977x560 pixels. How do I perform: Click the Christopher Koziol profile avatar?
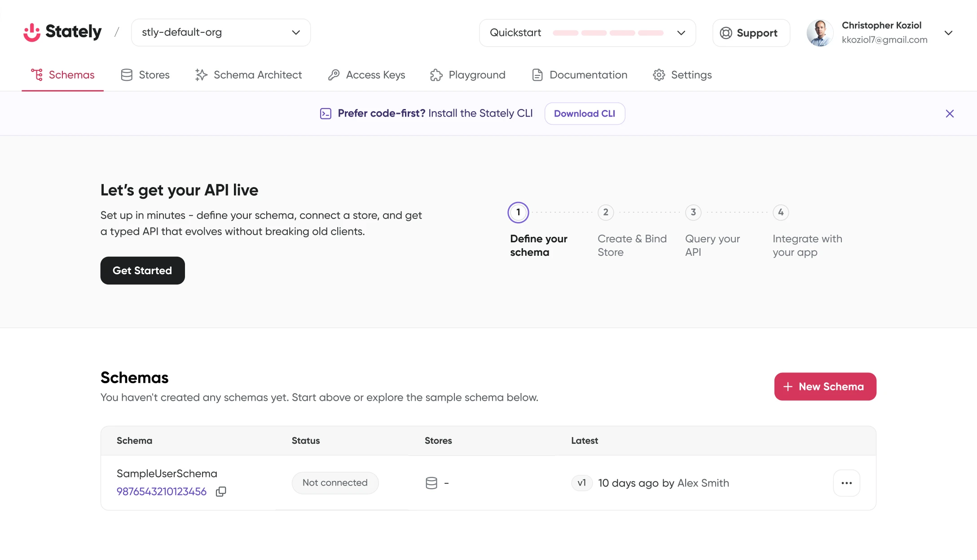[x=820, y=33]
